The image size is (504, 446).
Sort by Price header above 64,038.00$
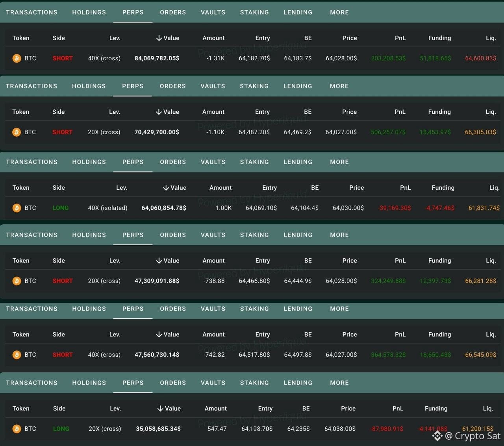point(348,409)
